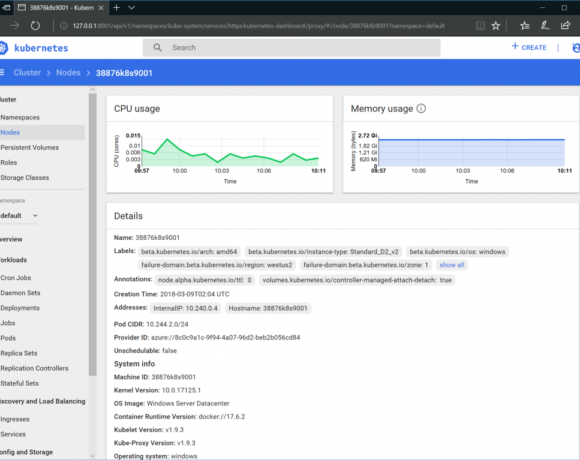Click the CREATE button
Screen dimensions: 580x460
(529, 47)
